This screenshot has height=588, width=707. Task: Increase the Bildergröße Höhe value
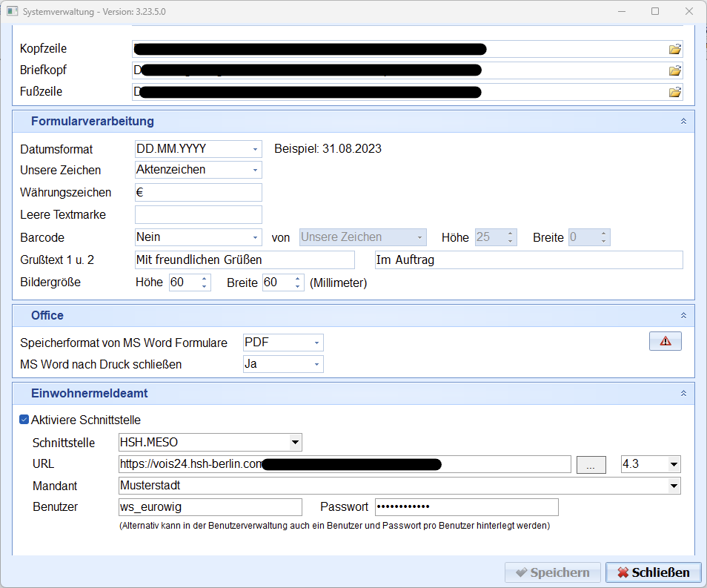[x=205, y=279]
